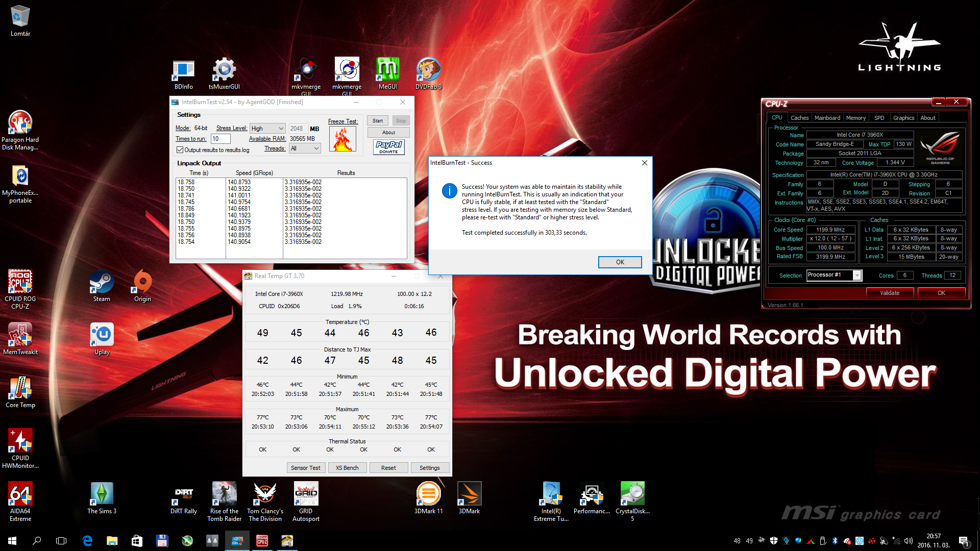
Task: Open the Lomtár recycle bin icon
Action: pos(20,21)
